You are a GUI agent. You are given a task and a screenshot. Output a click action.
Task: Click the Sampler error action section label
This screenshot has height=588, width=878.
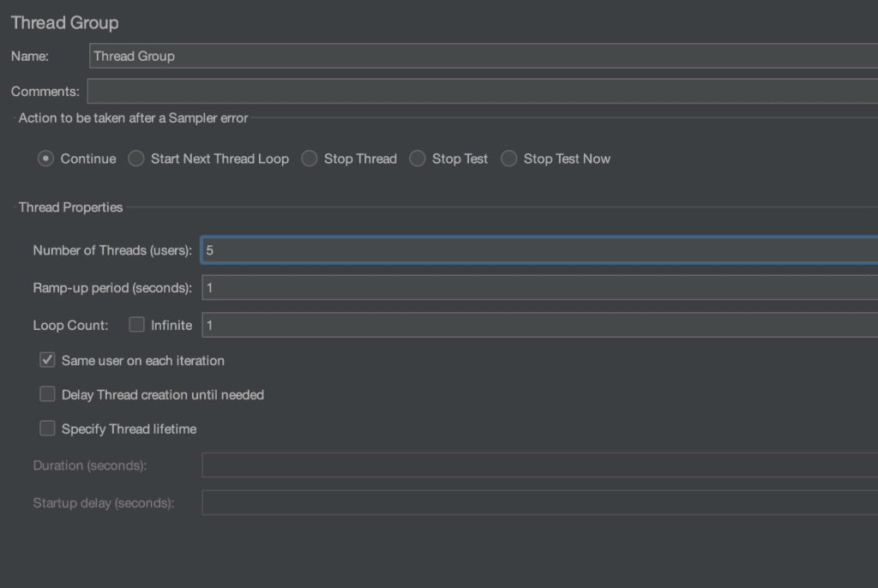coord(133,118)
